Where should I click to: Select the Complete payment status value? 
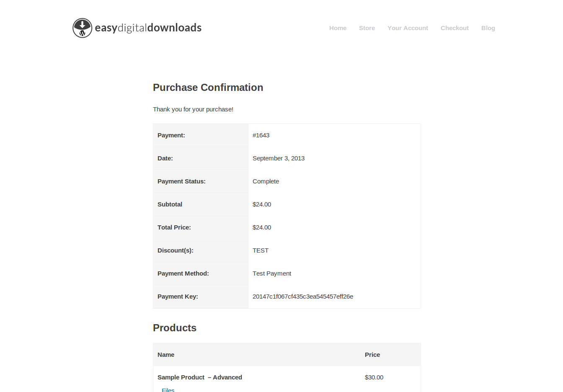click(x=266, y=181)
